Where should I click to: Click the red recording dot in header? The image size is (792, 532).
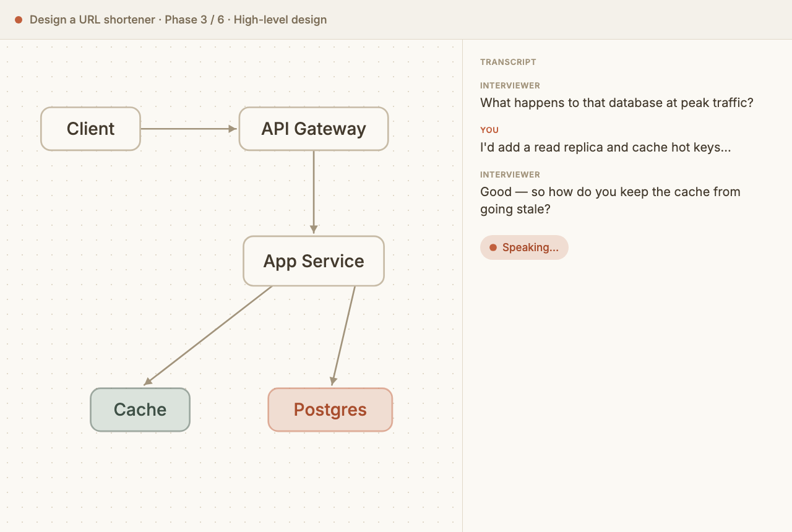(19, 20)
